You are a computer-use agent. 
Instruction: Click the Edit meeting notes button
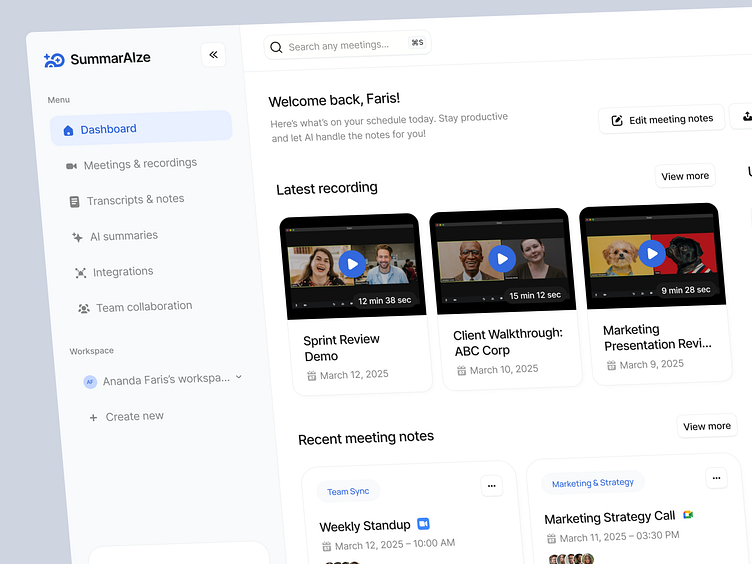[662, 119]
